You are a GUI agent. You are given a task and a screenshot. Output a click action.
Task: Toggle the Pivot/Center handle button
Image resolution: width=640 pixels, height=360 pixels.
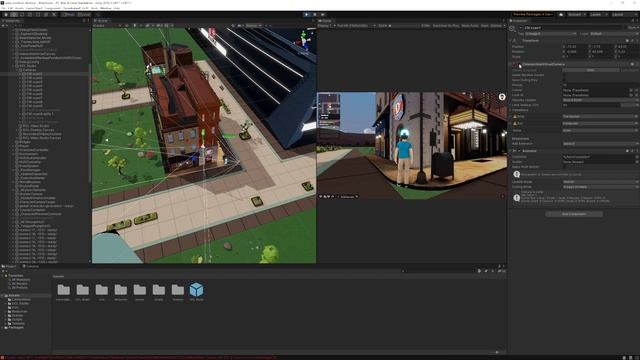[68, 14]
